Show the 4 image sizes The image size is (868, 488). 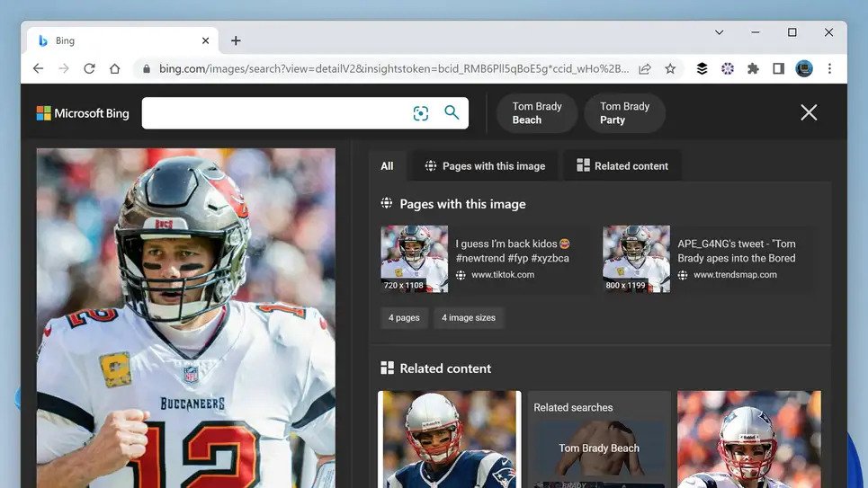(x=469, y=317)
